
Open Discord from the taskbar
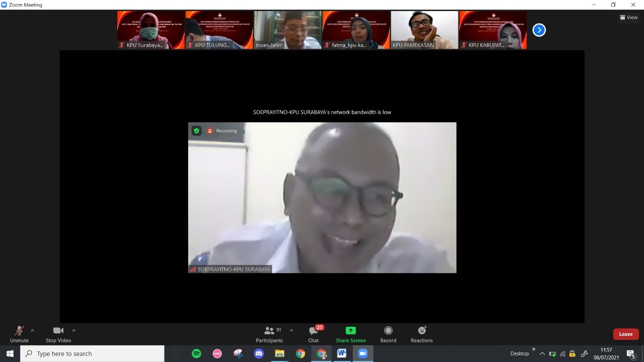(259, 353)
